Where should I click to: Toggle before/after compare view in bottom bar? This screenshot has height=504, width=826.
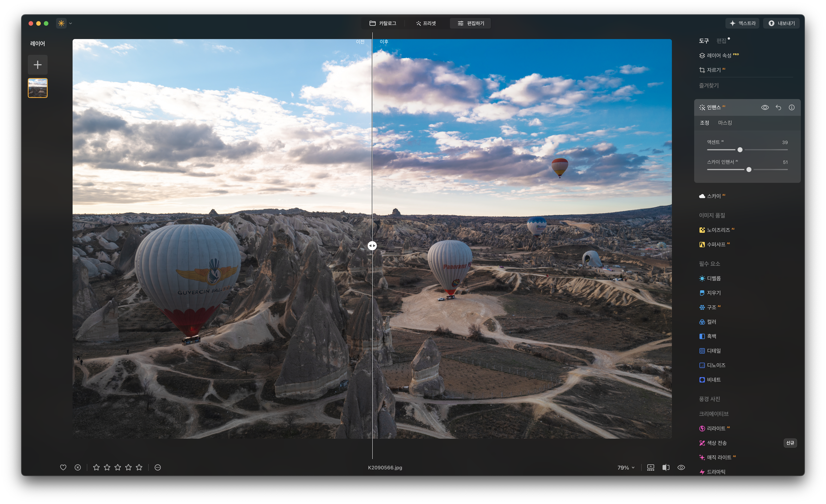(666, 467)
